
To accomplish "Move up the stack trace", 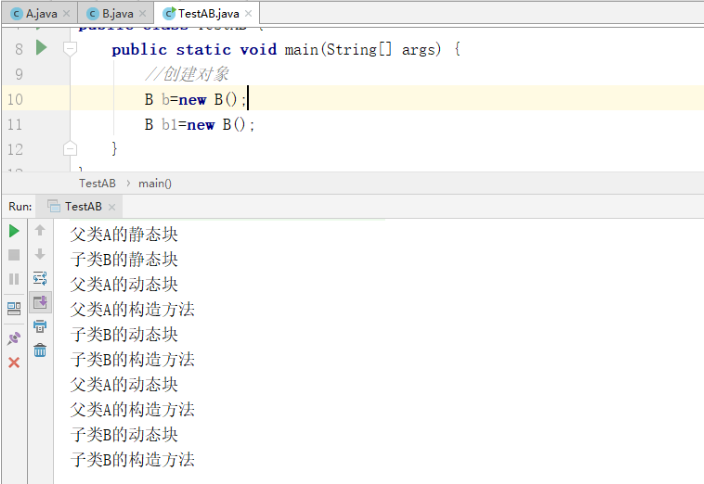I will (x=40, y=230).
